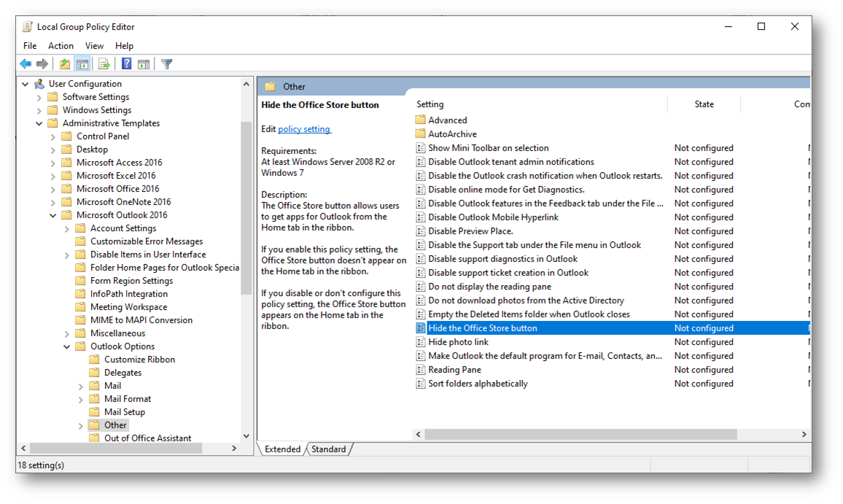Viewport: 843px width, 504px height.
Task: Collapse the Microsoft Outlook 2016 node
Action: (53, 215)
